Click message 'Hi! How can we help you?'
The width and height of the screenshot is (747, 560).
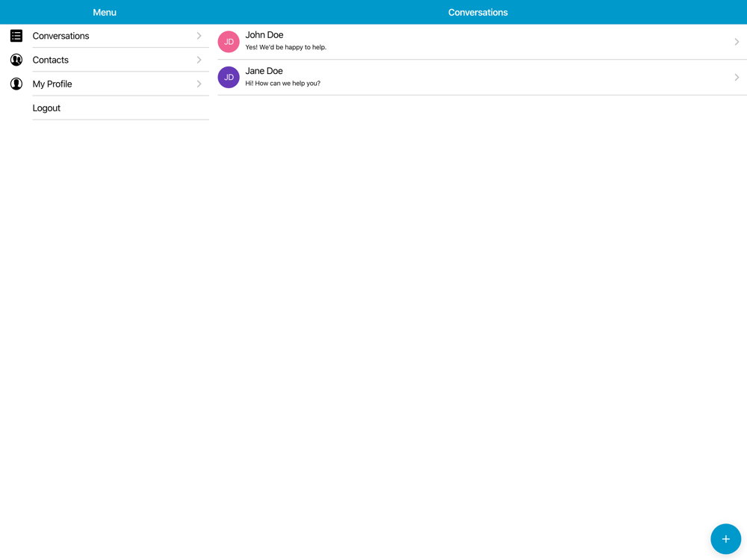(282, 84)
